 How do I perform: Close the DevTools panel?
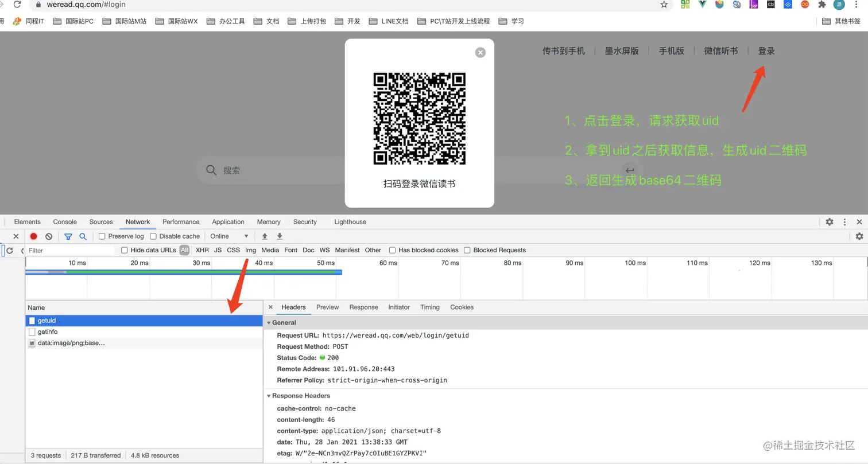(x=859, y=222)
